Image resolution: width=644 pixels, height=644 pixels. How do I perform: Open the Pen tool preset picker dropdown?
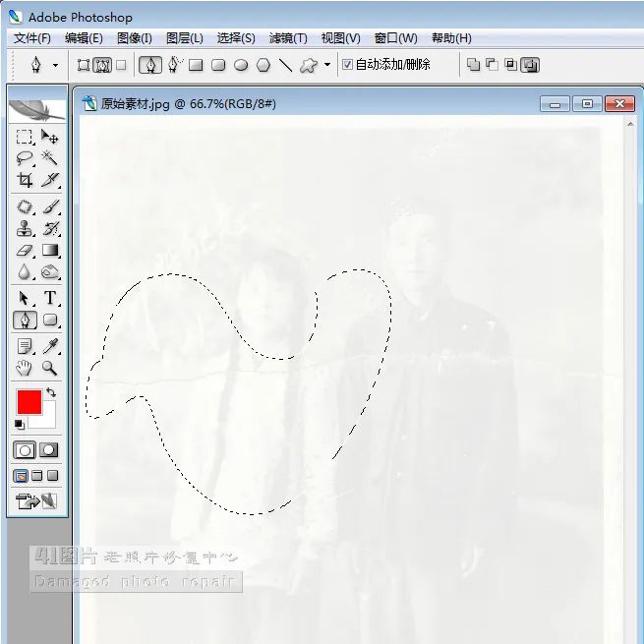55,65
